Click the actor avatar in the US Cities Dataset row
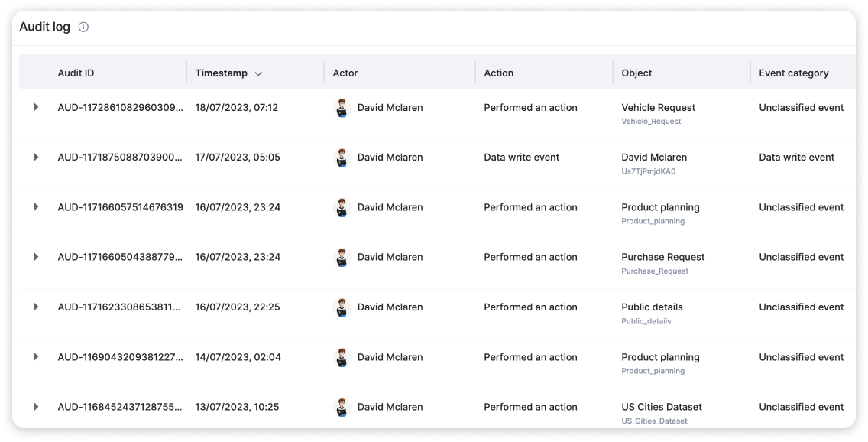This screenshot has height=442, width=868. point(342,408)
